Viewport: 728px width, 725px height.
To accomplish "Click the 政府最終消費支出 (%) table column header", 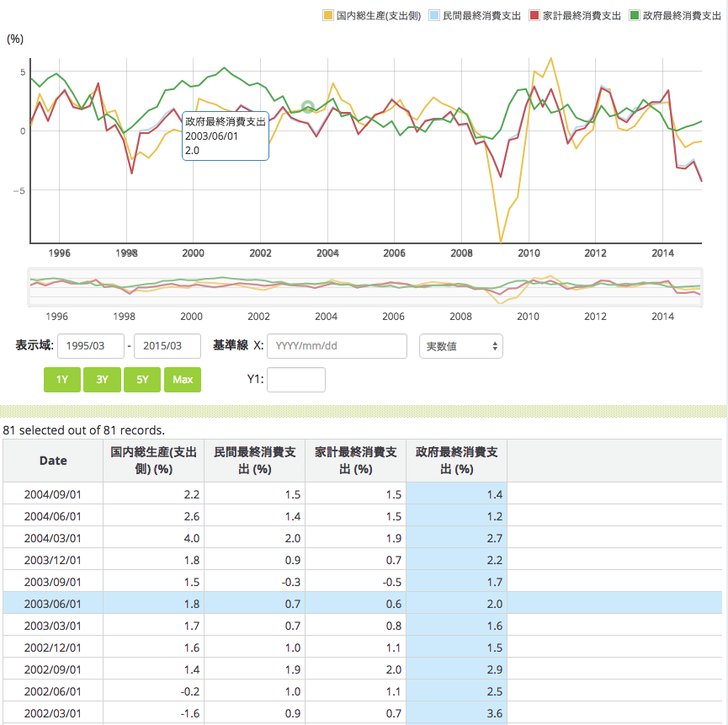I will point(456,461).
